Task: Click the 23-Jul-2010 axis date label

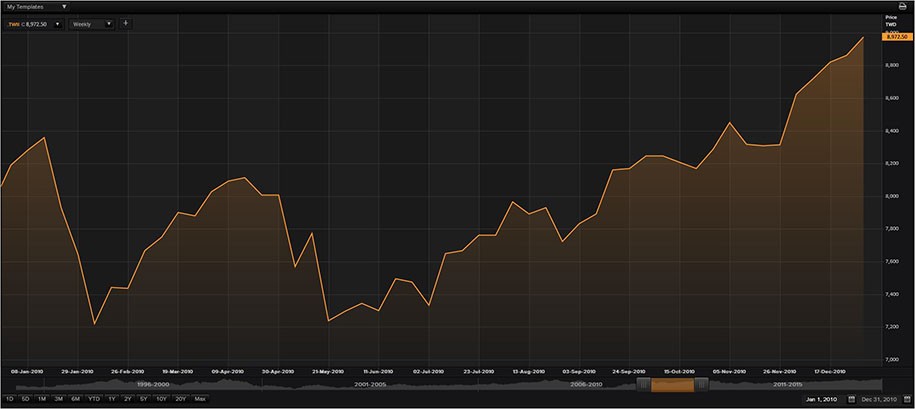Action: pos(479,371)
